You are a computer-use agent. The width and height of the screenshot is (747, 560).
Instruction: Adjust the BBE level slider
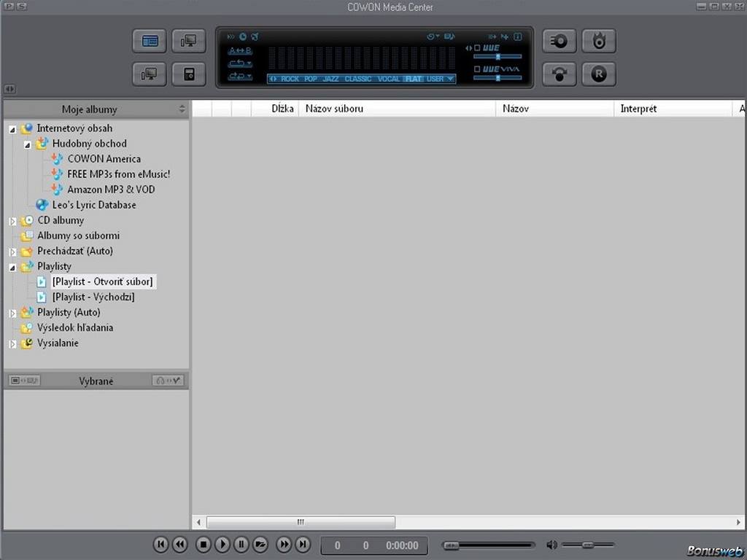pyautogui.click(x=498, y=57)
